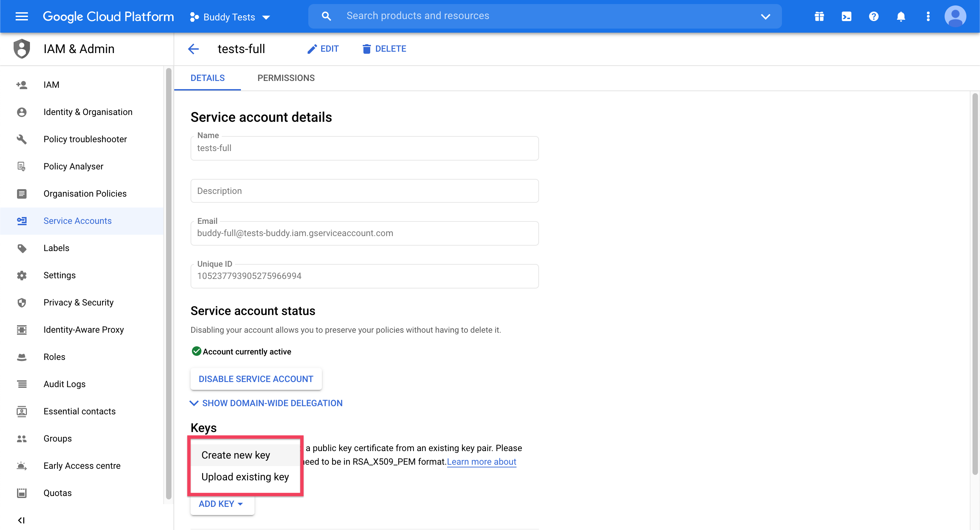The image size is (980, 530).
Task: Click the Description input field
Action: coord(364,191)
